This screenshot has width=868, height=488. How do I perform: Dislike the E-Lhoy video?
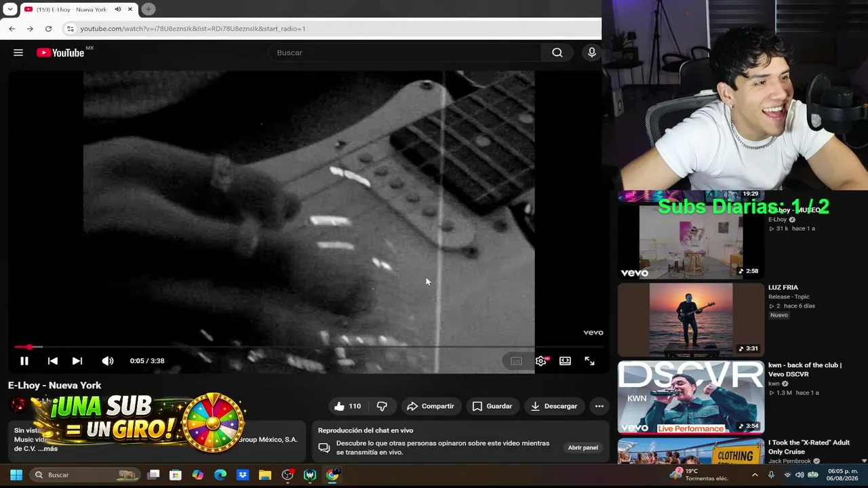pos(382,406)
